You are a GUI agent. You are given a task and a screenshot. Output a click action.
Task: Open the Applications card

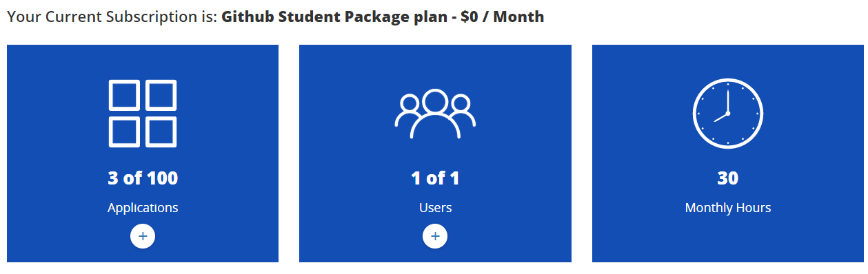143,154
